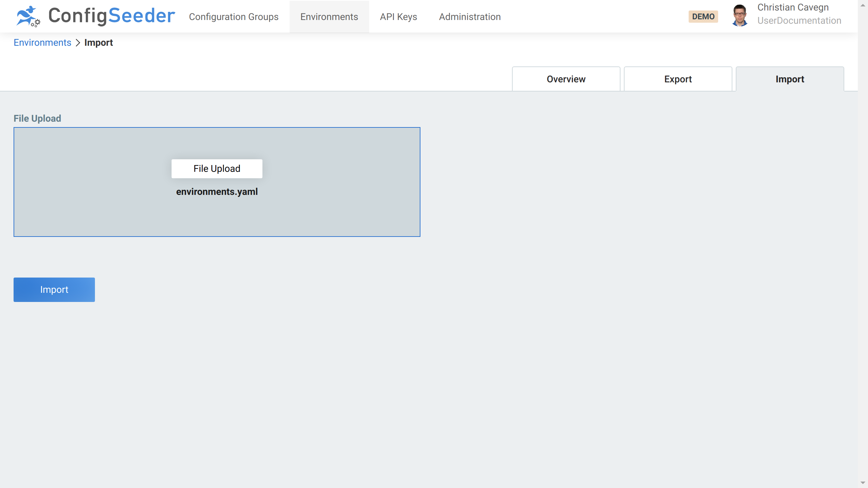Switch to the Export tab

pyautogui.click(x=678, y=79)
